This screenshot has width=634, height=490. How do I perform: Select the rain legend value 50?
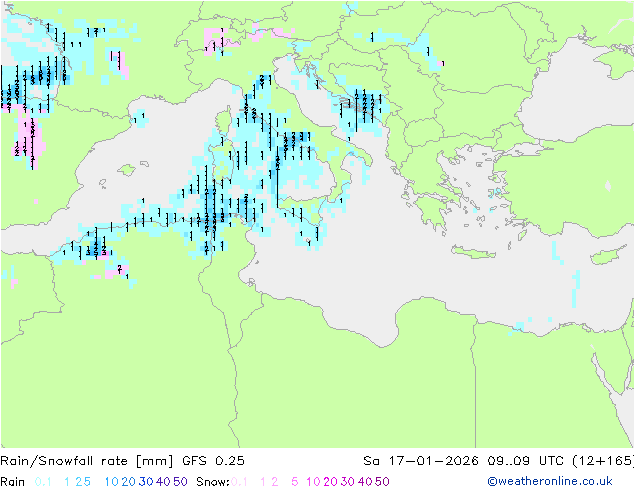point(180,482)
